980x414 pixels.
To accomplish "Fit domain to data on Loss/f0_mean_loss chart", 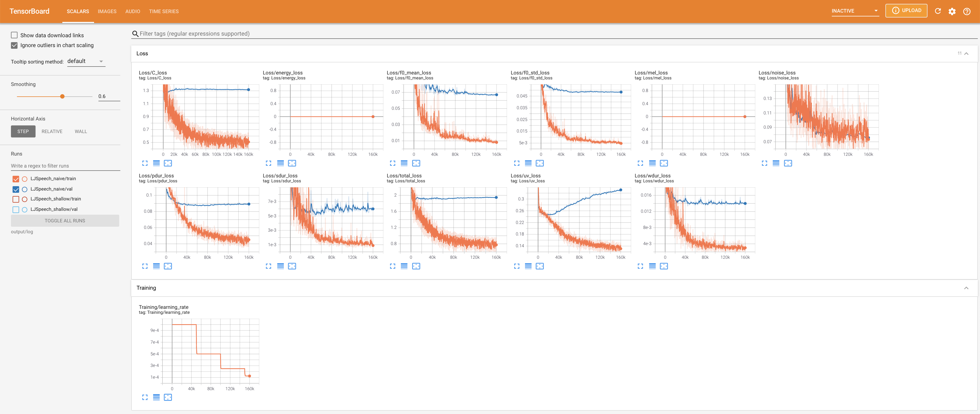I will coord(416,163).
